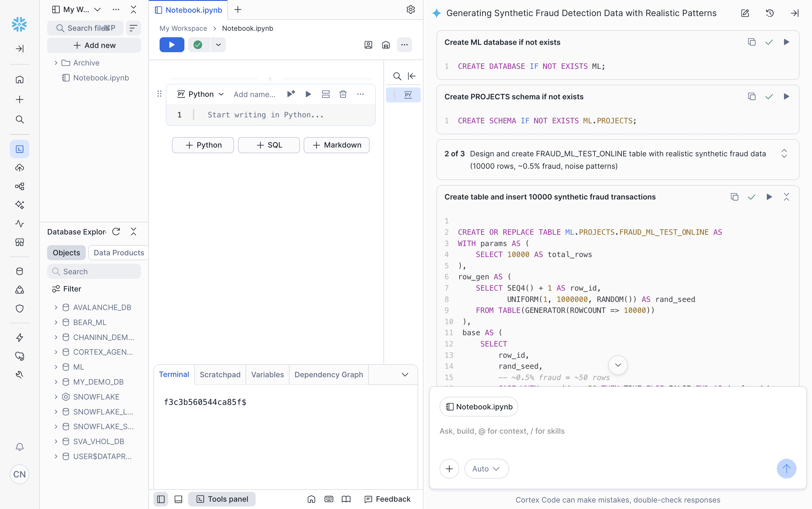
Task: Open the Cortex AI sparkles icon in sidebar
Action: click(x=19, y=205)
